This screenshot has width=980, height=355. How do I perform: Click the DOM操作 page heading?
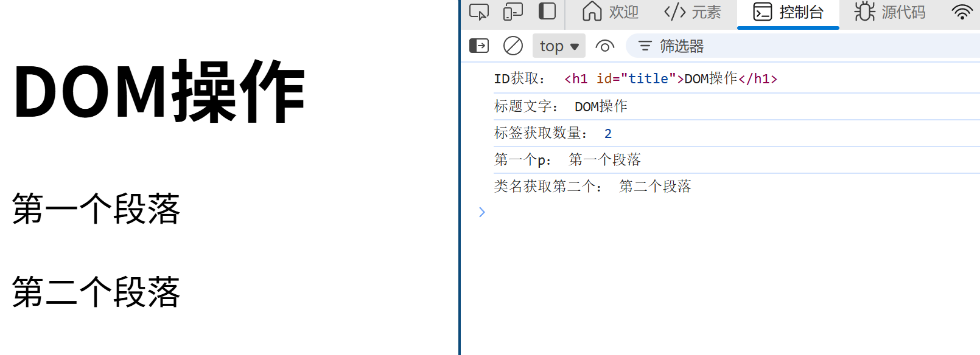159,92
